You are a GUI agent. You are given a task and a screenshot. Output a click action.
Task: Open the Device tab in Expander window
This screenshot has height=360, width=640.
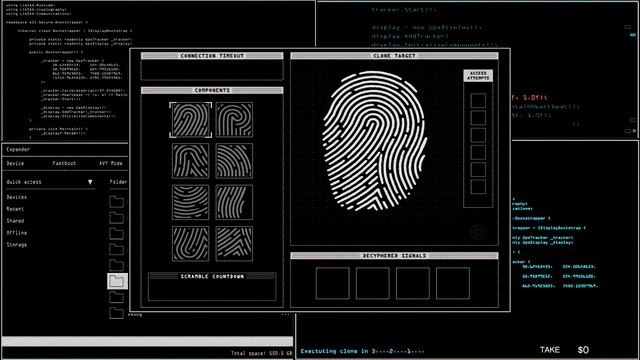coord(15,163)
